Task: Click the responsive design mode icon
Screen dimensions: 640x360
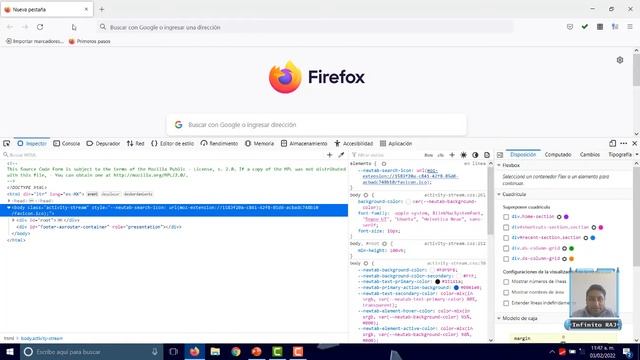Action: pos(612,144)
